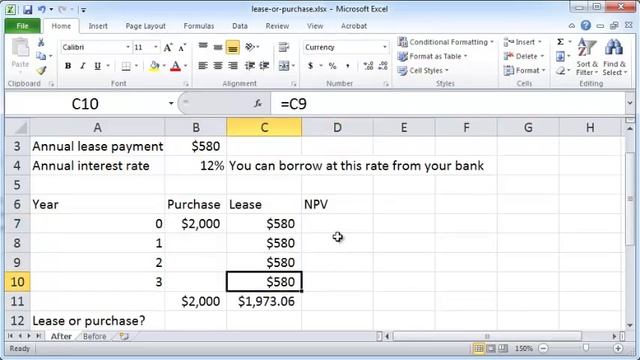Click the zoom slider handle

(x=586, y=348)
